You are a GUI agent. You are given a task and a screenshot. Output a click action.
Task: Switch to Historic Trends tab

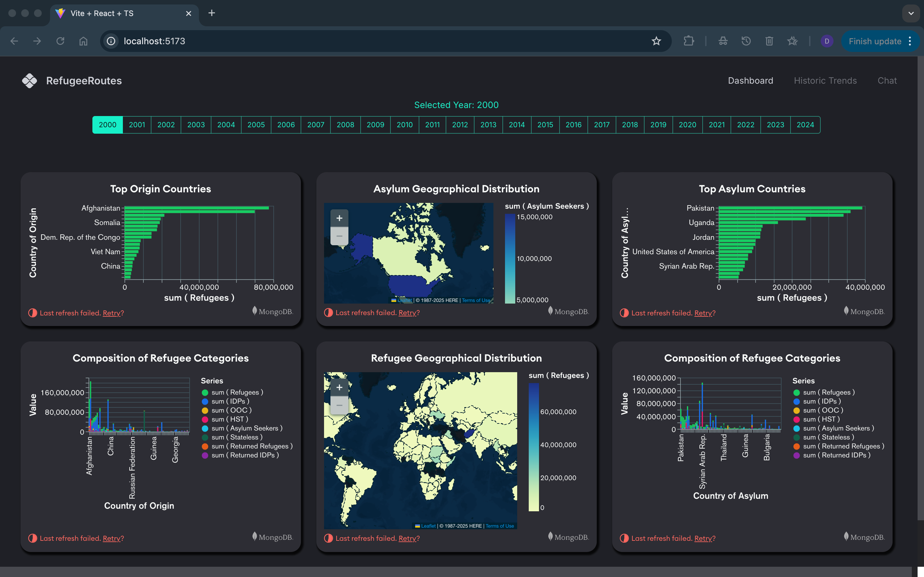(825, 80)
